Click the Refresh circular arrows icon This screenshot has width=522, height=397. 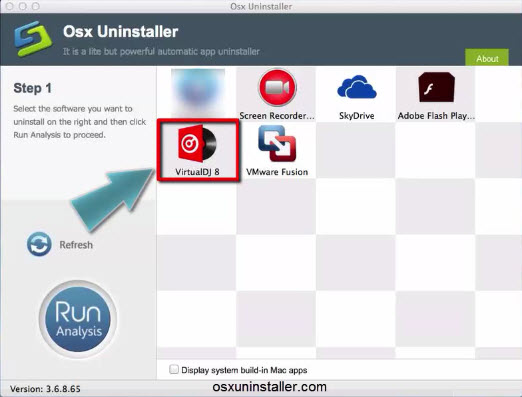(39, 244)
